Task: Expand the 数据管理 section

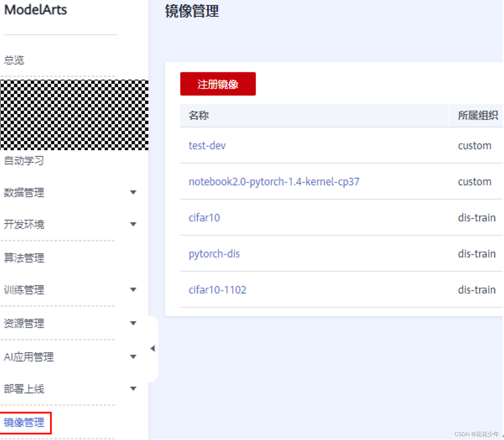Action: [133, 192]
